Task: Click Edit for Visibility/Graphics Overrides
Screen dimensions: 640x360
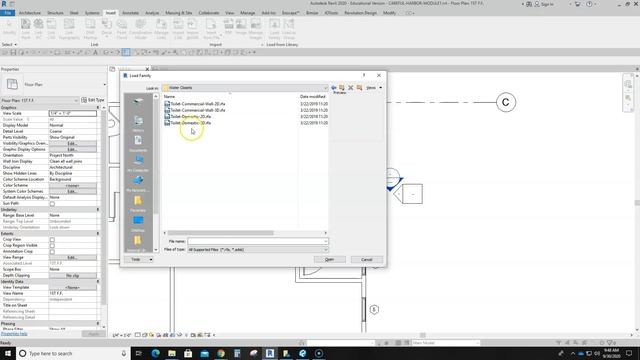Action: (x=73, y=144)
